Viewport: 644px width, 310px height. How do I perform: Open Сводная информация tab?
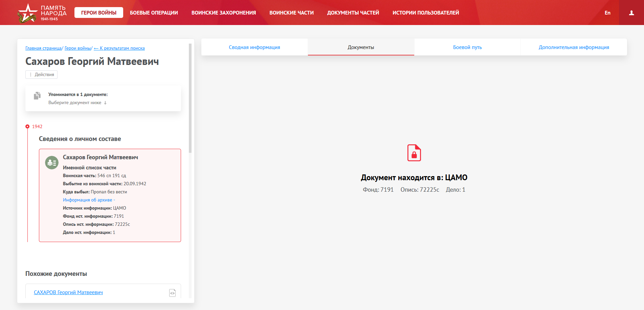[x=254, y=47]
